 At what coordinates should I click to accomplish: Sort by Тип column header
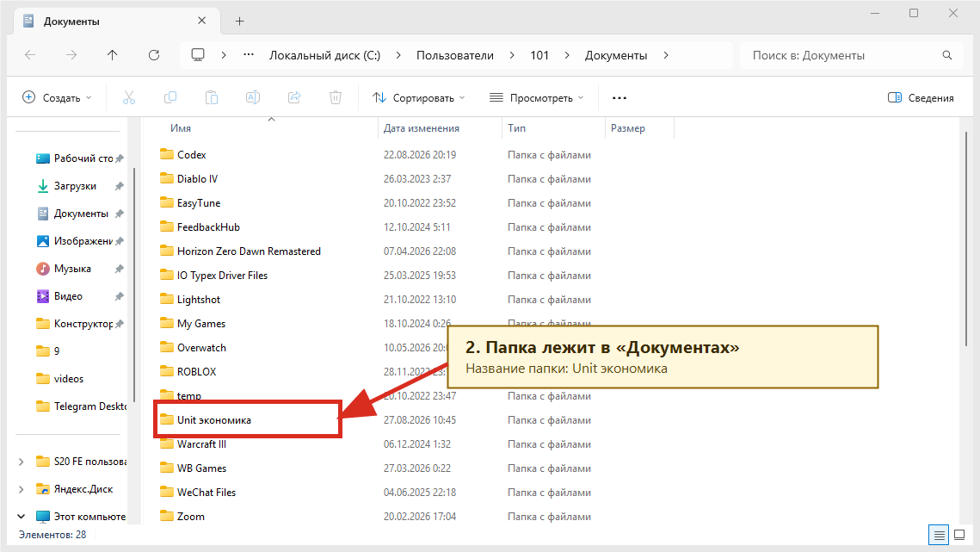(x=516, y=128)
